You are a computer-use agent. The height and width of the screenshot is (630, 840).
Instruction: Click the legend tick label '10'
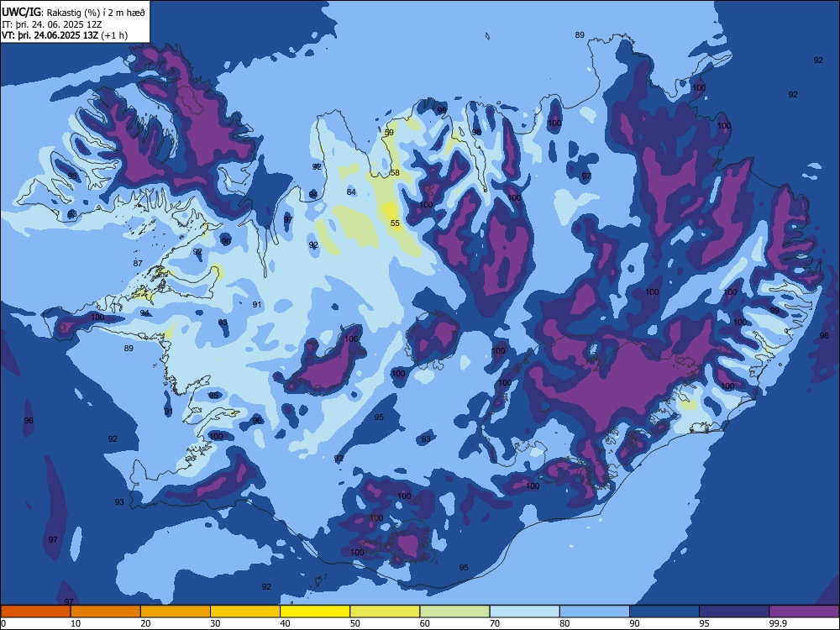click(76, 623)
